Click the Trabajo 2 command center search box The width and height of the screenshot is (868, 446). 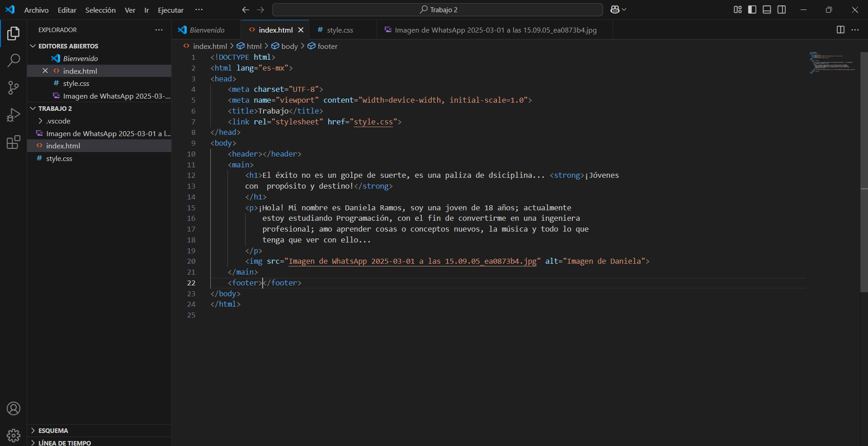click(x=438, y=9)
